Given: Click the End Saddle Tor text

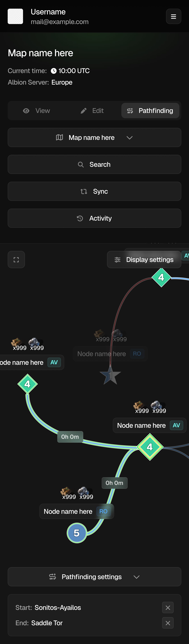Looking at the screenshot, I should 39,623.
